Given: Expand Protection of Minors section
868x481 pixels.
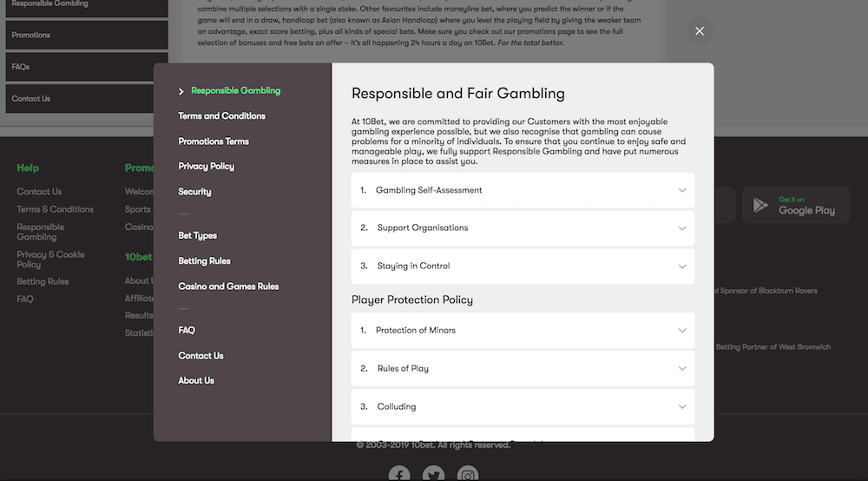Looking at the screenshot, I should pos(523,331).
